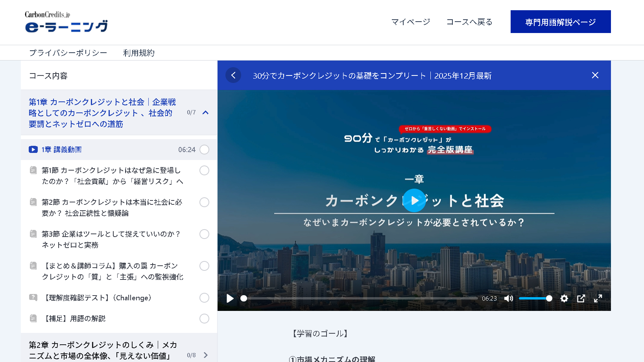This screenshot has width=644, height=362.
Task: Click the back arrow in the blue lesson header
Action: pos(233,75)
